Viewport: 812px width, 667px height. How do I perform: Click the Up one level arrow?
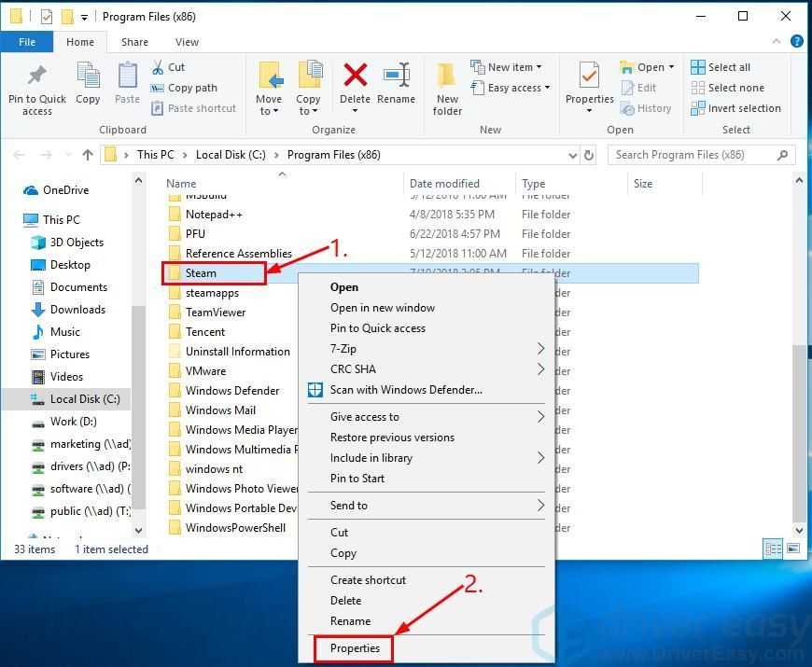click(x=88, y=155)
